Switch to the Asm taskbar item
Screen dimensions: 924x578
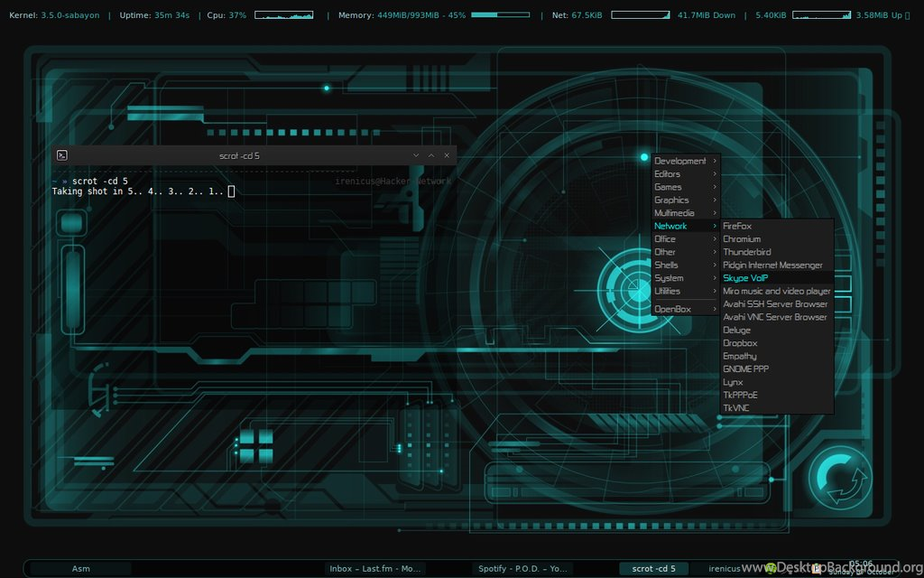coord(80,569)
